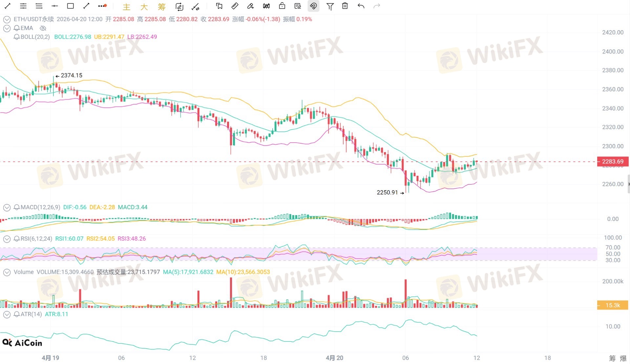Screen dimensions: 630x364
Task: Collapse the ATR(14) indicator panel
Action: point(7,314)
